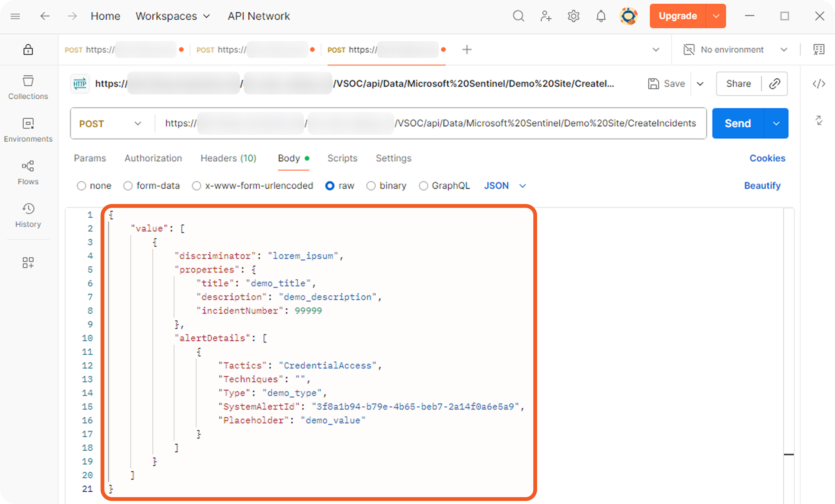Screen dimensions: 835x504
Task: Select the none body type
Action: tap(81, 186)
